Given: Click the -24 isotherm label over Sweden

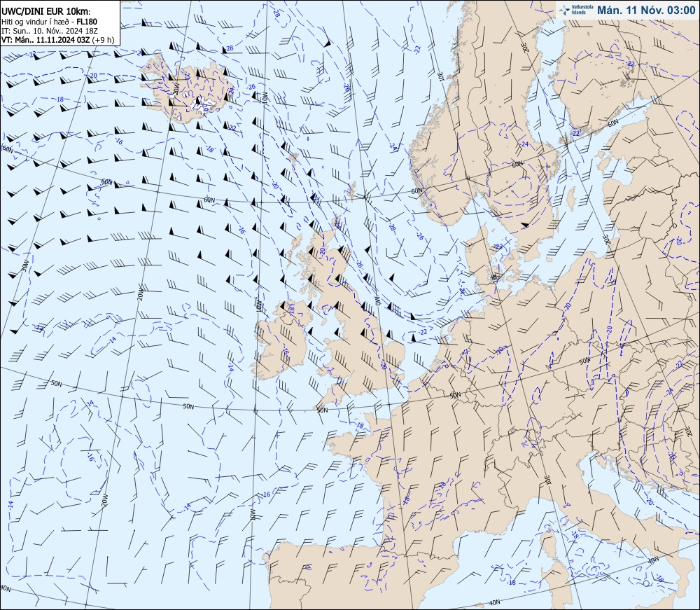Looking at the screenshot, I should 524,144.
